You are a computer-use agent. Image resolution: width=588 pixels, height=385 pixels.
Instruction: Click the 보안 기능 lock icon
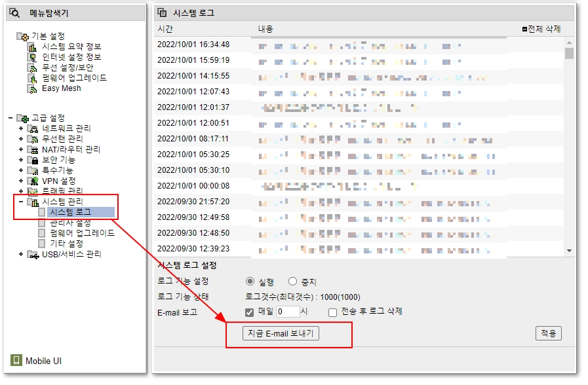(x=33, y=160)
